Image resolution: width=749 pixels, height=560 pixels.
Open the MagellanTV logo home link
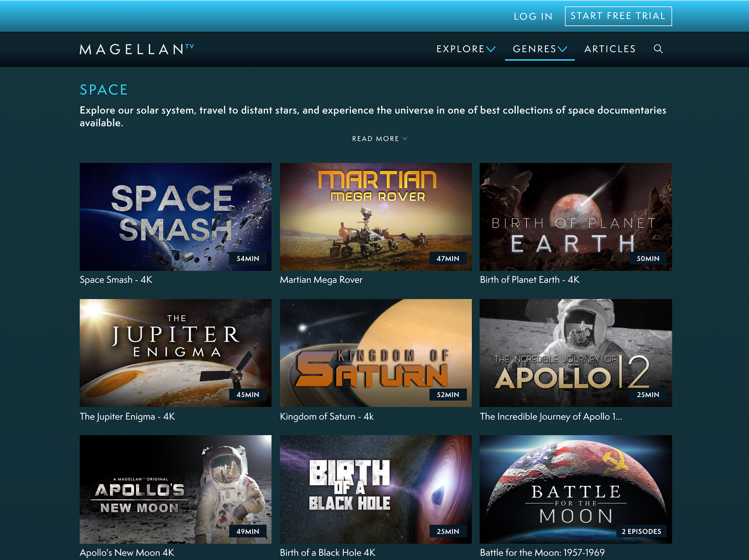pyautogui.click(x=137, y=49)
